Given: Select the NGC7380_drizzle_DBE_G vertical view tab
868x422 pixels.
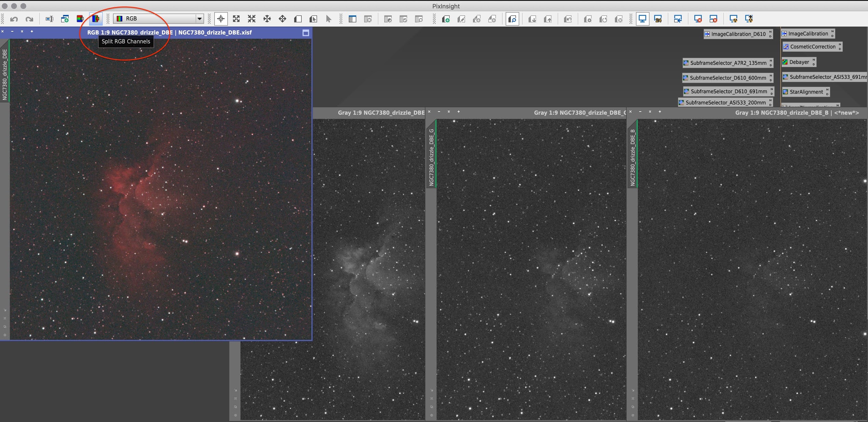Looking at the screenshot, I should click(431, 157).
